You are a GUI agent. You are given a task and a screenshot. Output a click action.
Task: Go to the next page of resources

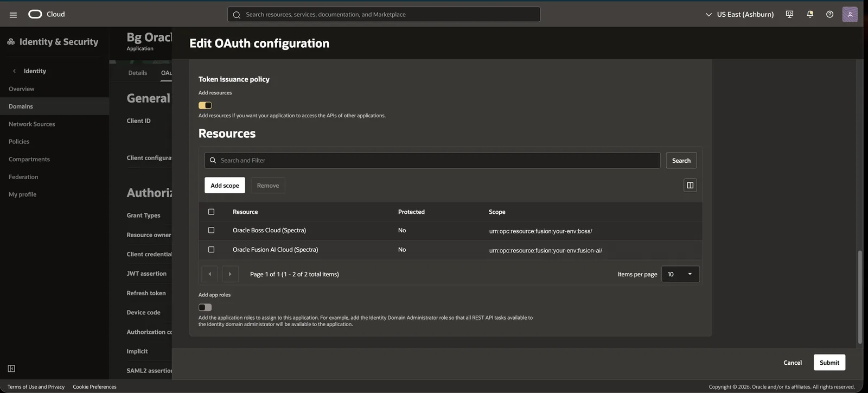click(230, 274)
